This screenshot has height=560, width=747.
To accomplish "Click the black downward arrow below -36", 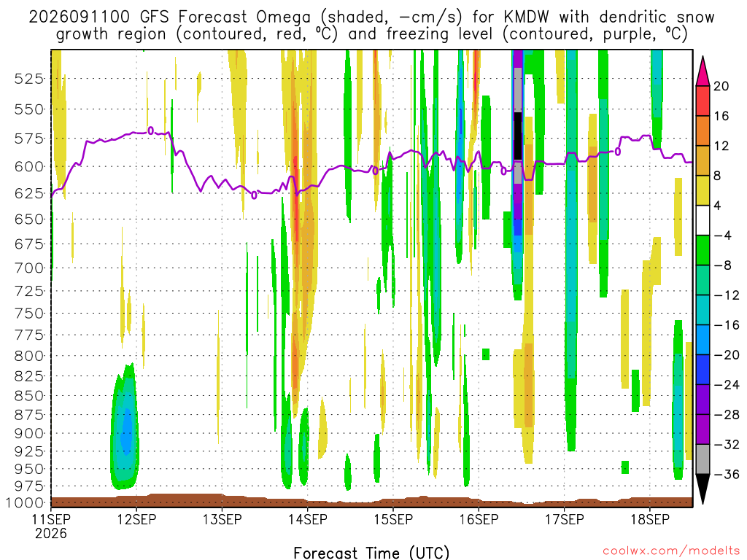I will (x=703, y=489).
